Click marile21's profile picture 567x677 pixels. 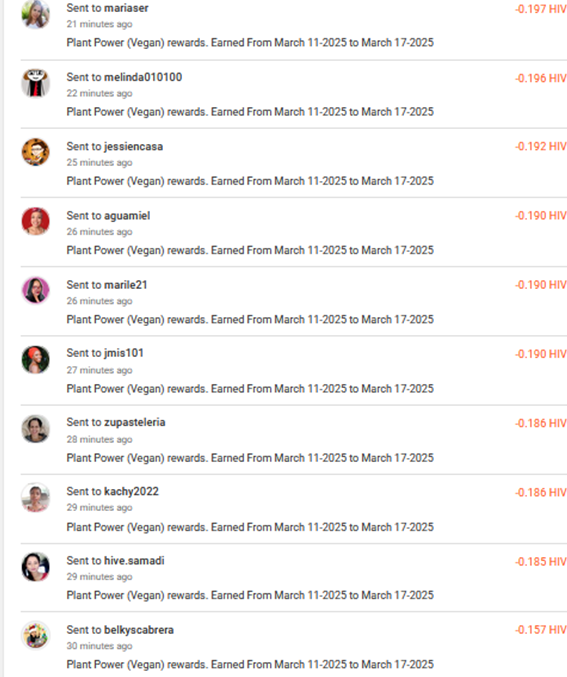pos(35,290)
